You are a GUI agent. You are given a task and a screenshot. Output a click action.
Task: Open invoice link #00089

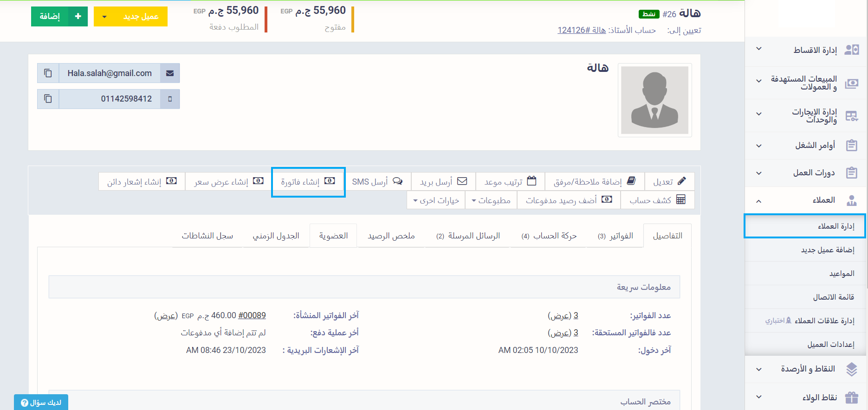coord(252,315)
